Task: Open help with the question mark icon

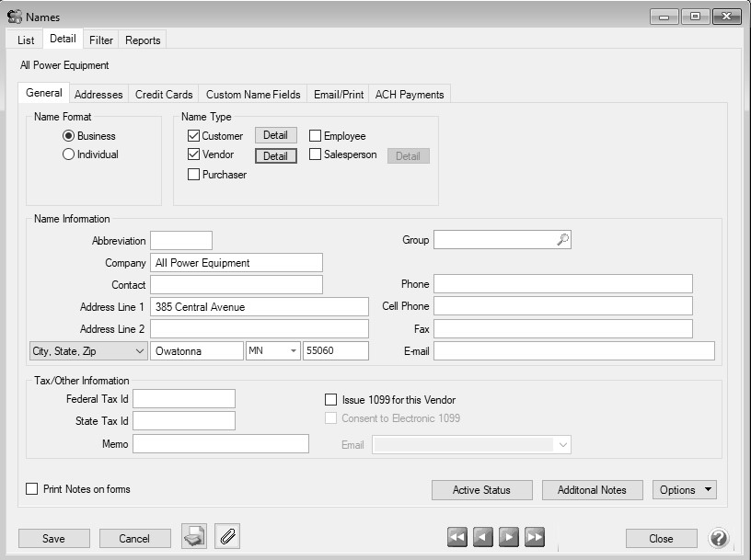Action: point(719,538)
